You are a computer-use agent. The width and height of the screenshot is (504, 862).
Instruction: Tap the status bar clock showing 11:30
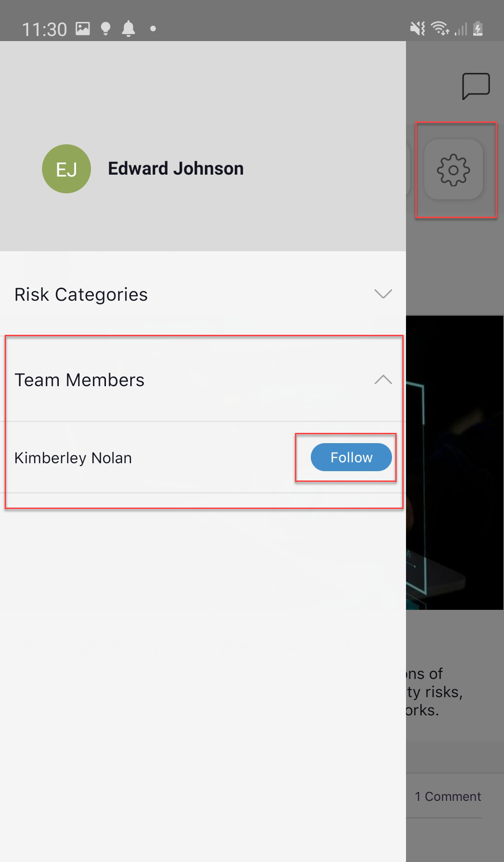click(44, 29)
